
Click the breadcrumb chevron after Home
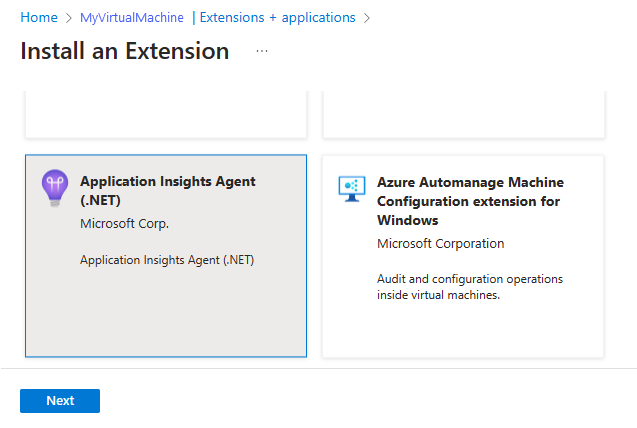[x=69, y=18]
